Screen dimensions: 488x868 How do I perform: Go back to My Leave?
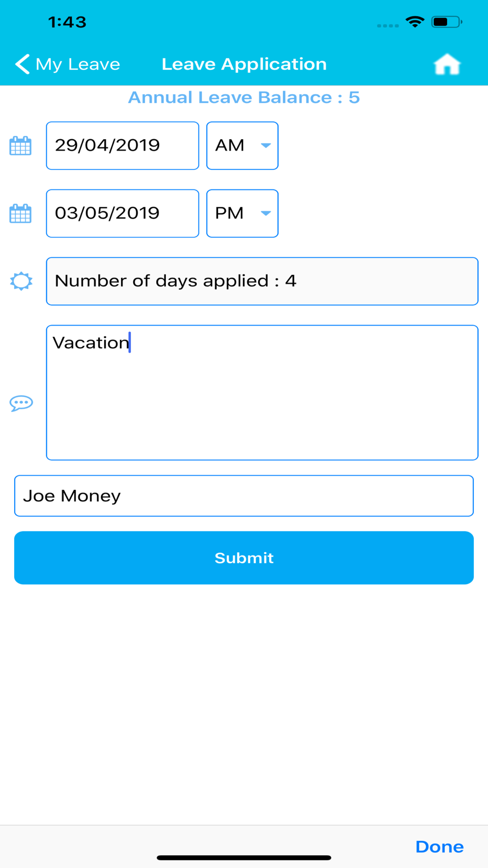tap(78, 64)
